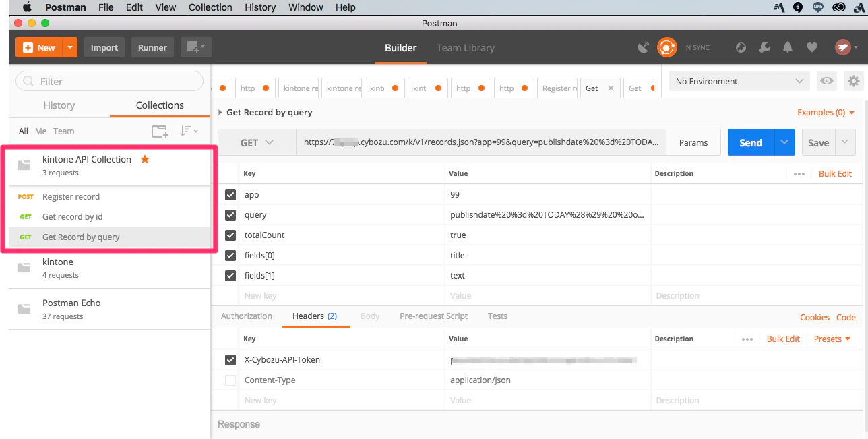Uncheck the fields[0] parameter
The image size is (868, 439).
[230, 256]
